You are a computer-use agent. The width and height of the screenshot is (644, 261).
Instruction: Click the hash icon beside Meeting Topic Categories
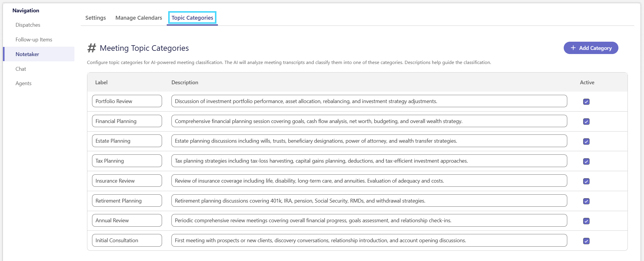click(x=92, y=48)
